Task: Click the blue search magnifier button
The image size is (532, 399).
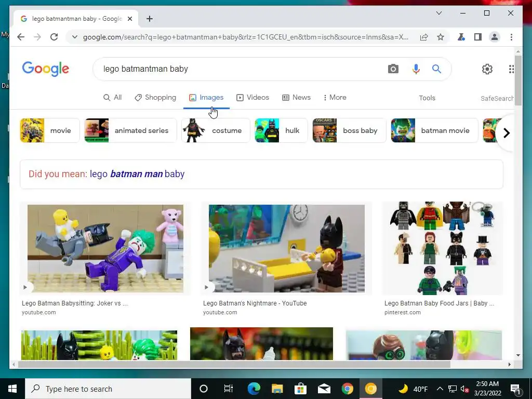Action: (x=436, y=69)
